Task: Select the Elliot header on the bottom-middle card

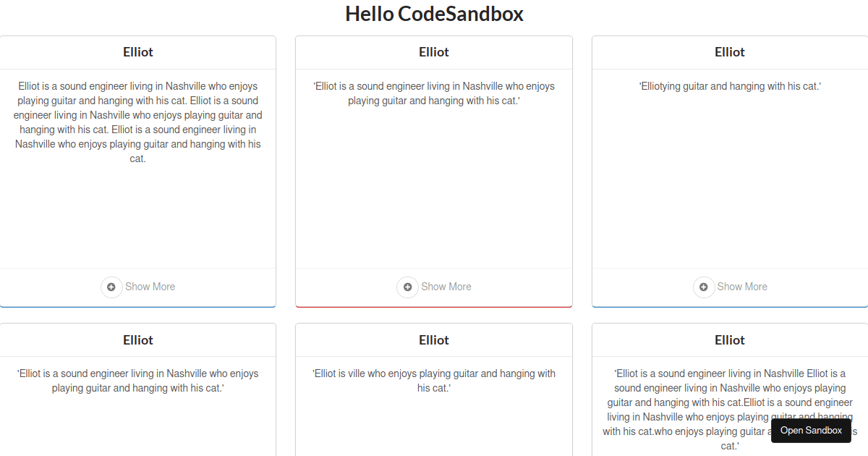Action: click(433, 339)
